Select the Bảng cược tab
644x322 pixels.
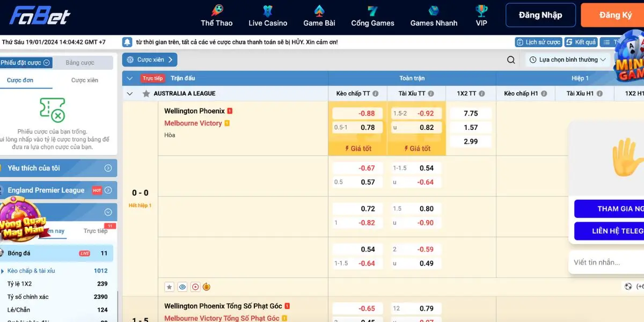(x=80, y=63)
